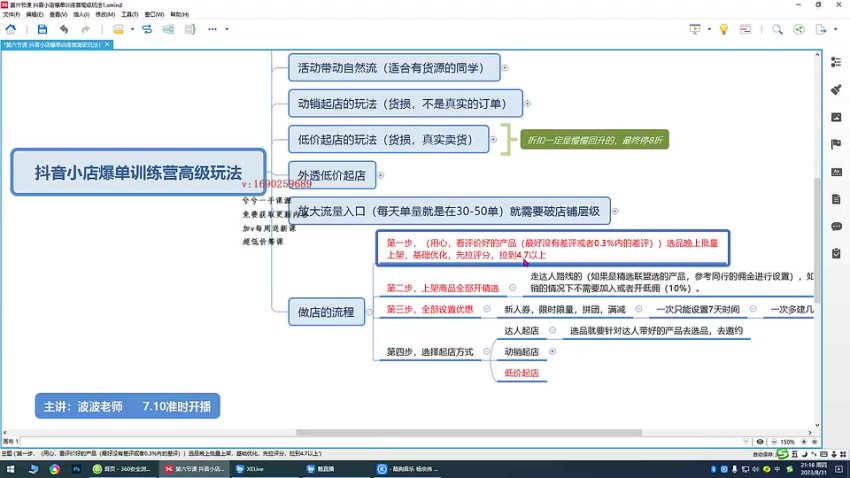
Task: Open the paintbrush Format panel icon
Action: [x=836, y=89]
